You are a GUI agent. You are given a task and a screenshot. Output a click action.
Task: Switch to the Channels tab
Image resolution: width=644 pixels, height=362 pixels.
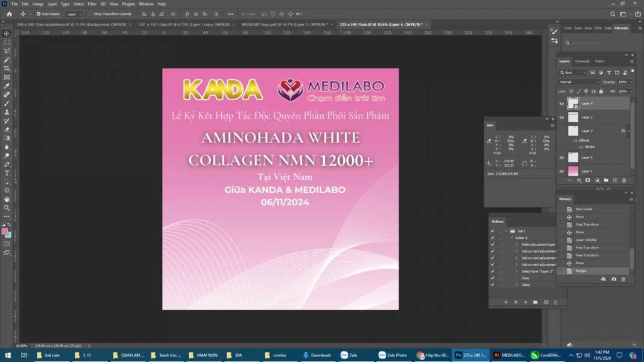click(582, 61)
